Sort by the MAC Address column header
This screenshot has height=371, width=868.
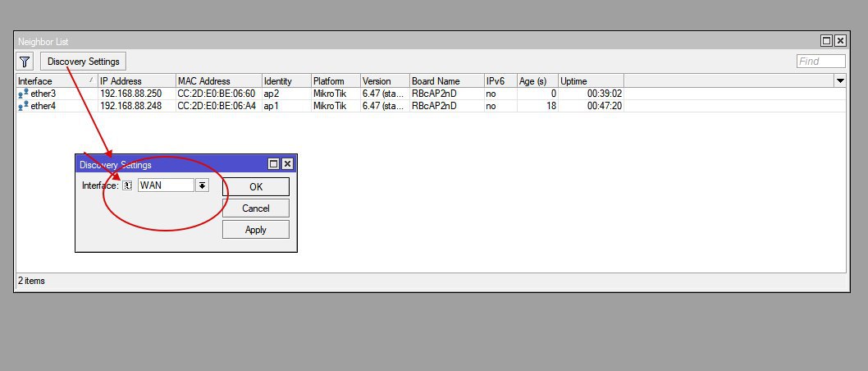[x=218, y=80]
